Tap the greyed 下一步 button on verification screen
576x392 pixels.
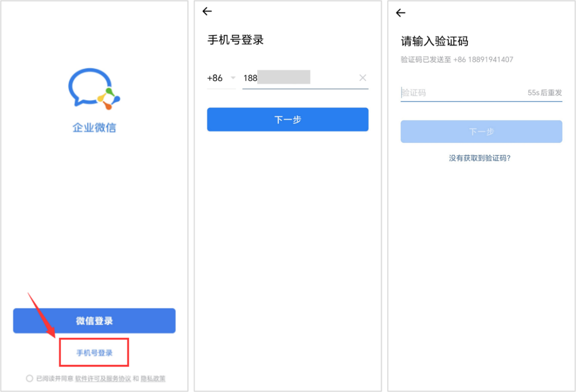[x=481, y=131]
